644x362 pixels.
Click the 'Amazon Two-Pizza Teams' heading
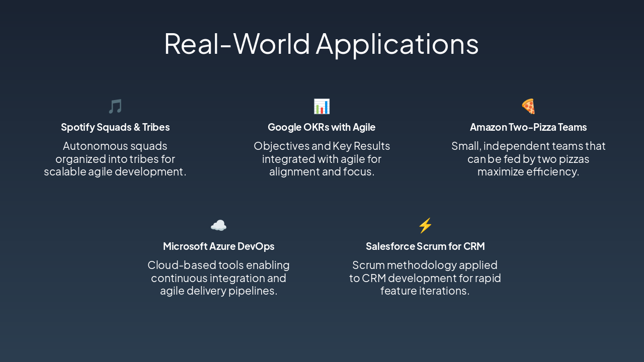coord(528,127)
